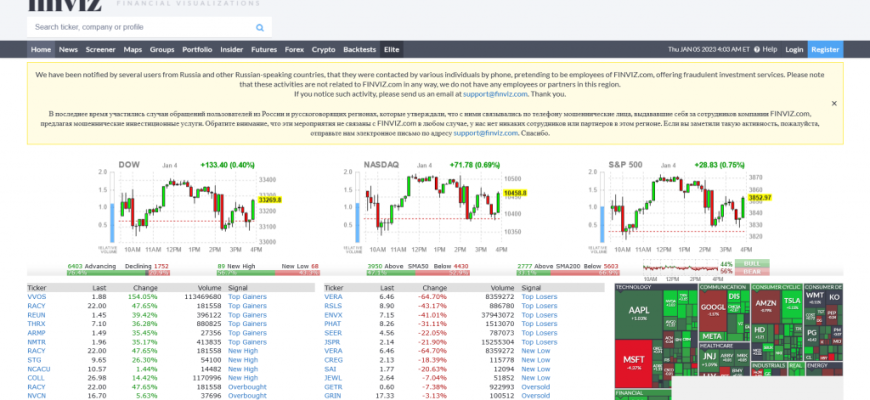Click into the ticker search field

[140, 28]
